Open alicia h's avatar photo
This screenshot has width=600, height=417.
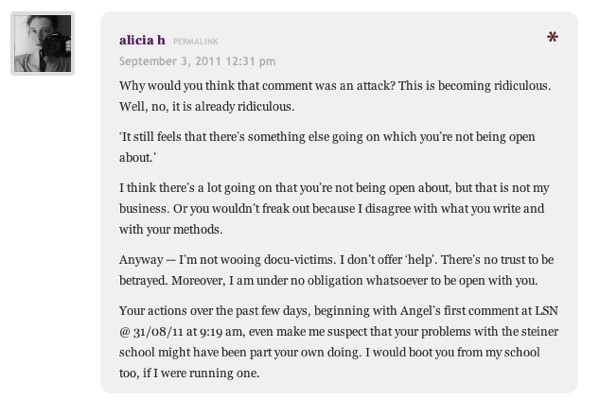(x=42, y=44)
